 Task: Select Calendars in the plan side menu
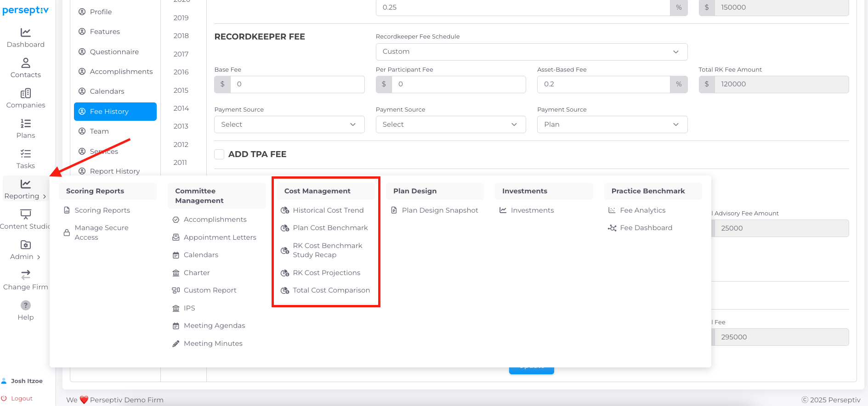coord(115,91)
